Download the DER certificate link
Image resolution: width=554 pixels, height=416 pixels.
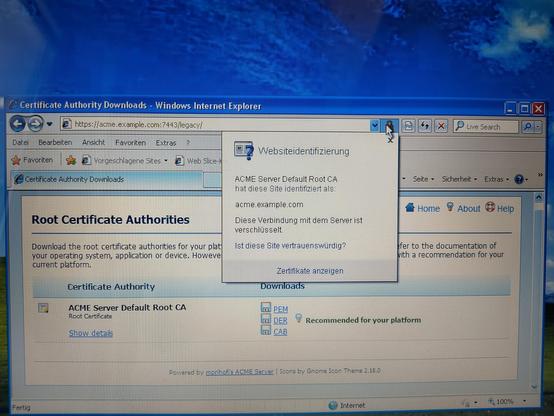(280, 321)
